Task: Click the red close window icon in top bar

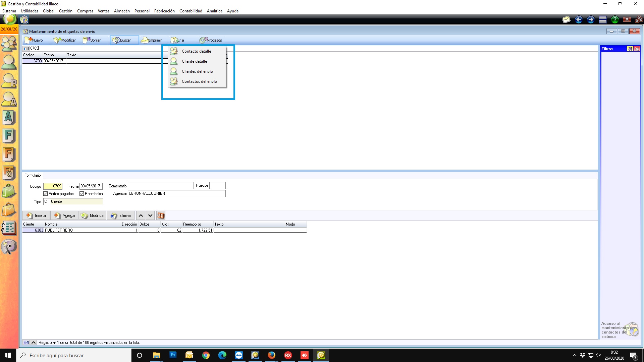Action: point(627,19)
